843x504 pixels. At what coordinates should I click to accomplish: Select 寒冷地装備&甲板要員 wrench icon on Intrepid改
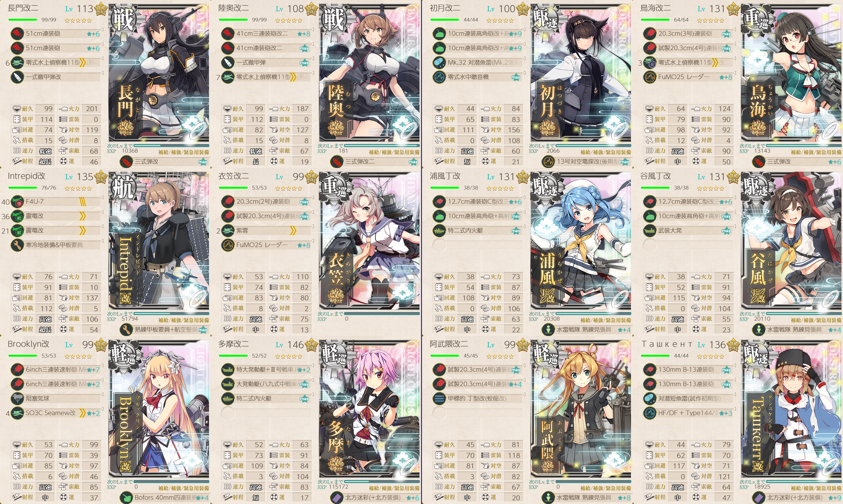17,245
